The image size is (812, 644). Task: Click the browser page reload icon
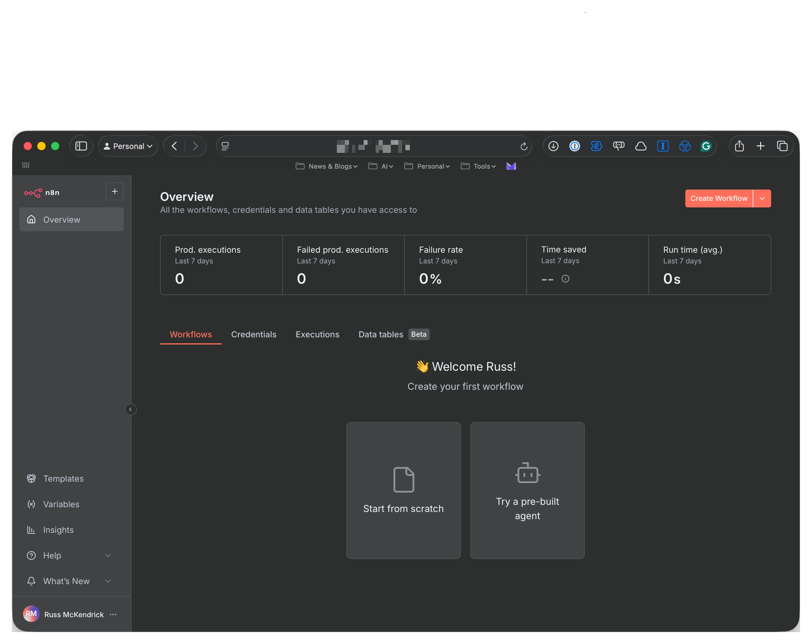pos(523,146)
